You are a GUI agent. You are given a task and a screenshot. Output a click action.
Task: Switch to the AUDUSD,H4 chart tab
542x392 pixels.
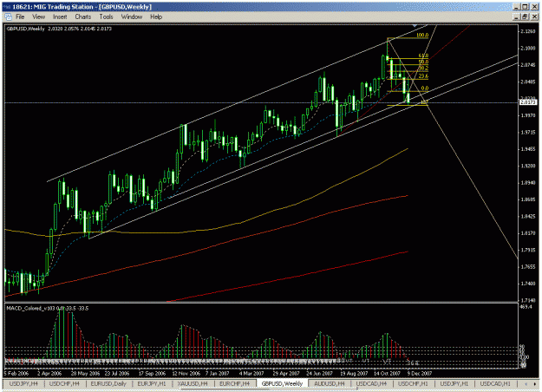(x=330, y=383)
